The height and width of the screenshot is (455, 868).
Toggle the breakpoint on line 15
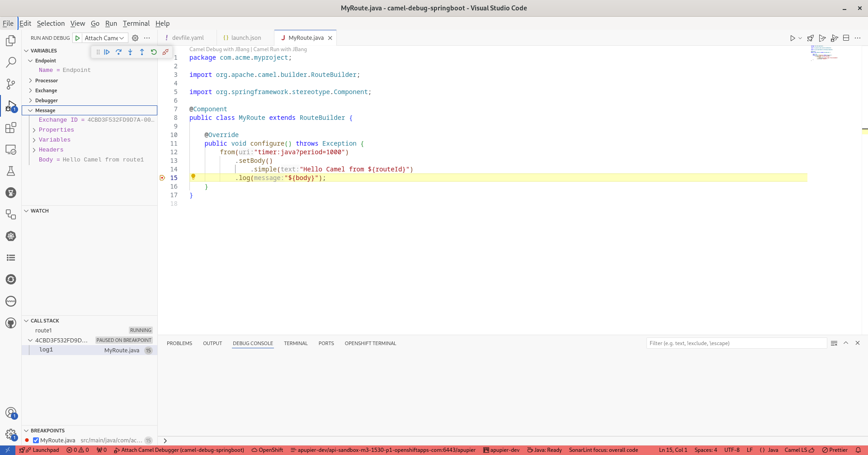163,178
